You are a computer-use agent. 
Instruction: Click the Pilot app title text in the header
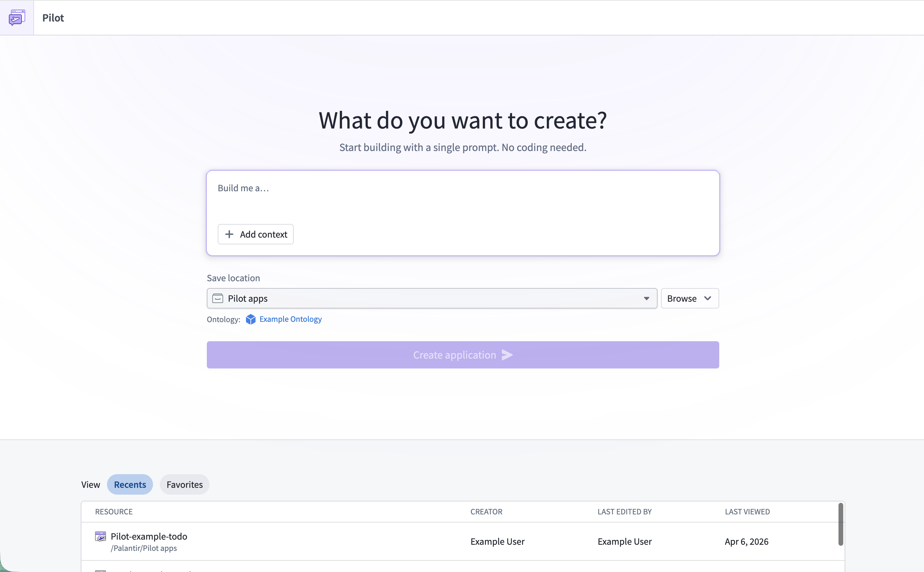click(x=53, y=17)
